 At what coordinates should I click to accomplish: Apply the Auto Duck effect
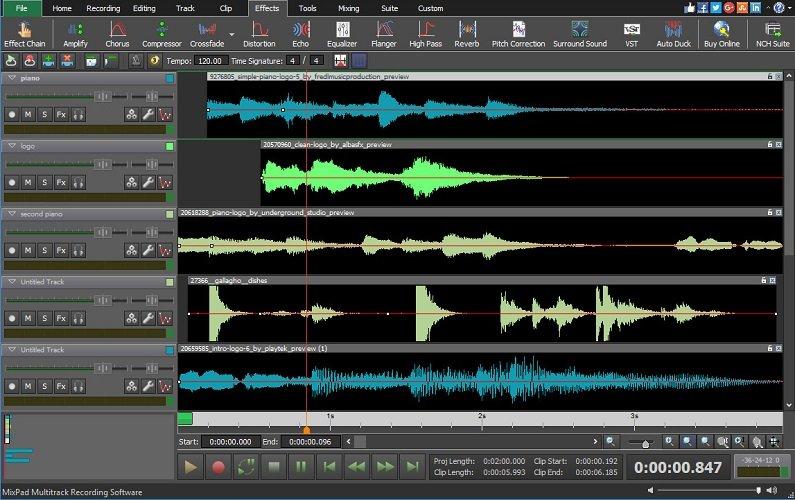click(673, 34)
